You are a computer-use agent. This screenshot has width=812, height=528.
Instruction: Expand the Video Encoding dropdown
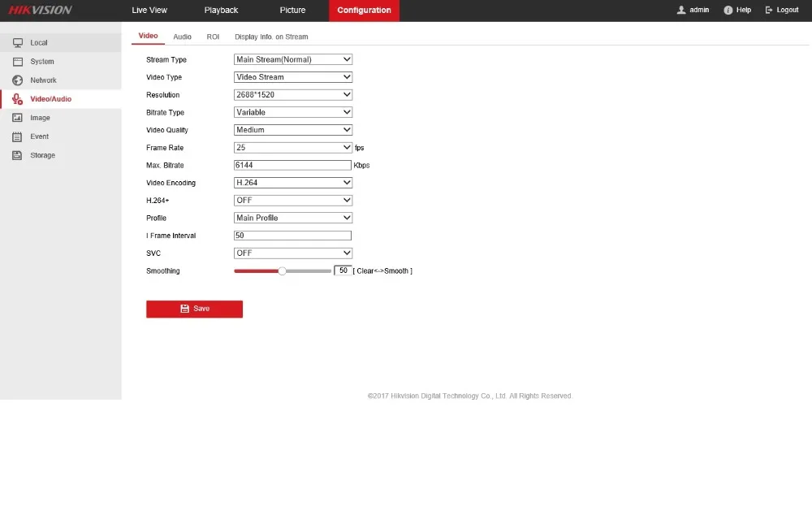pyautogui.click(x=293, y=183)
